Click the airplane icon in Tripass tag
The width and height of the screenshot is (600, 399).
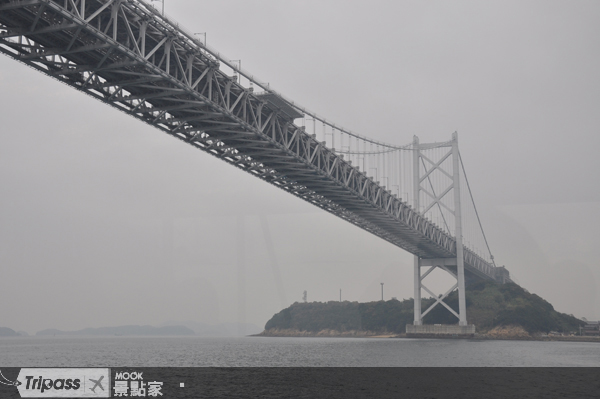click(x=96, y=384)
